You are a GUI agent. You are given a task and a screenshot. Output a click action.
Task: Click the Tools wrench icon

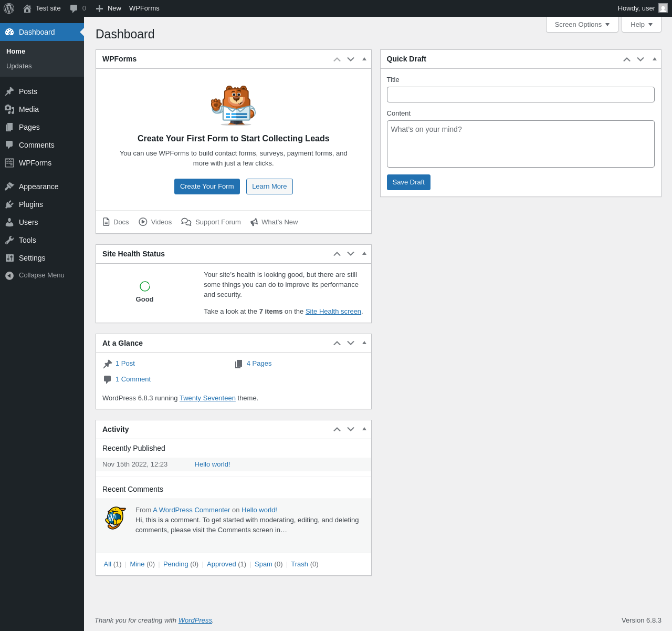(9, 240)
